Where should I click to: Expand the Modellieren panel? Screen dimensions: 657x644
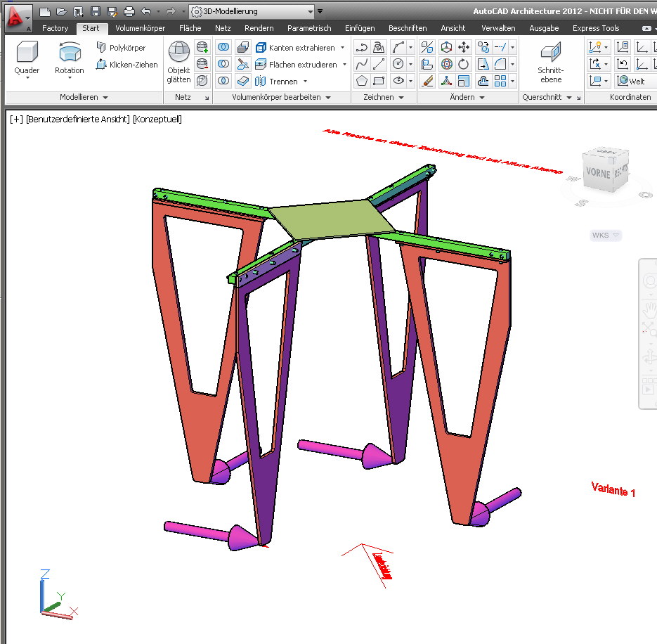(84, 98)
